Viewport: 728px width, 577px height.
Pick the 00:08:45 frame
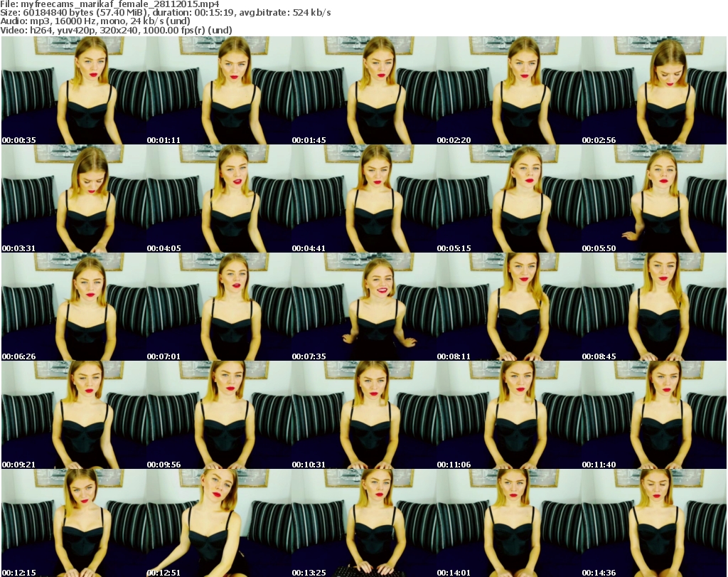point(654,307)
